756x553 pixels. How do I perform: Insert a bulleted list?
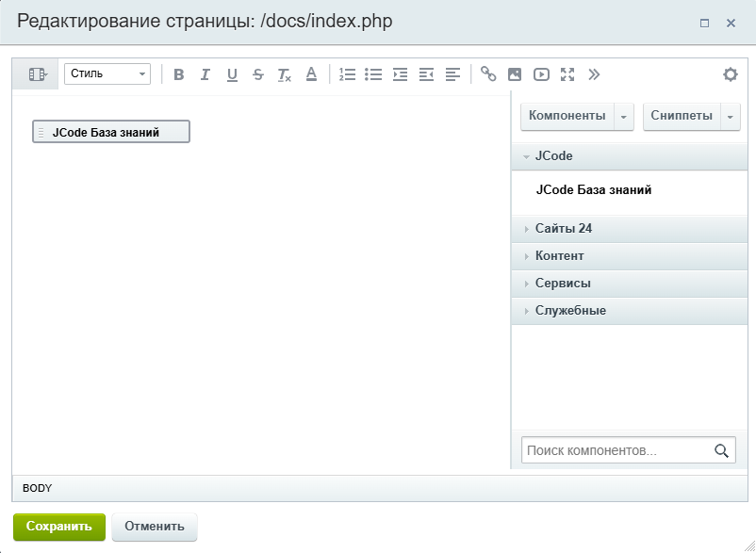pos(373,74)
